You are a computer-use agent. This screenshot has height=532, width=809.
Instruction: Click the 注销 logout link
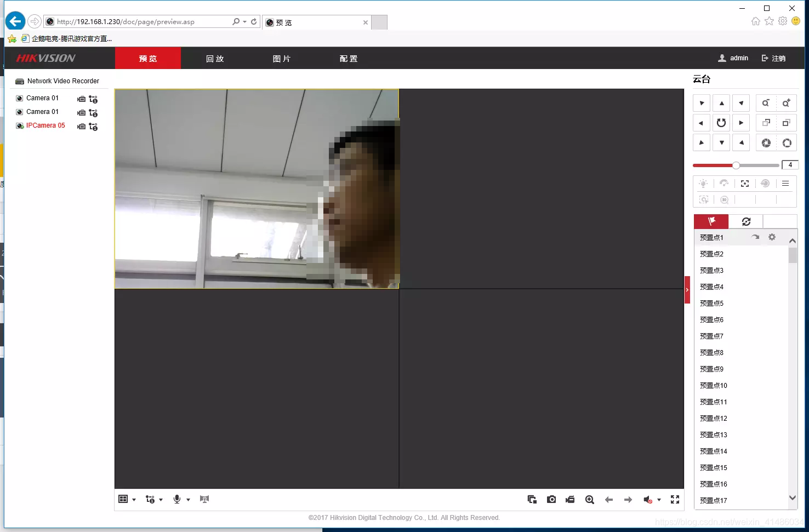[773, 58]
